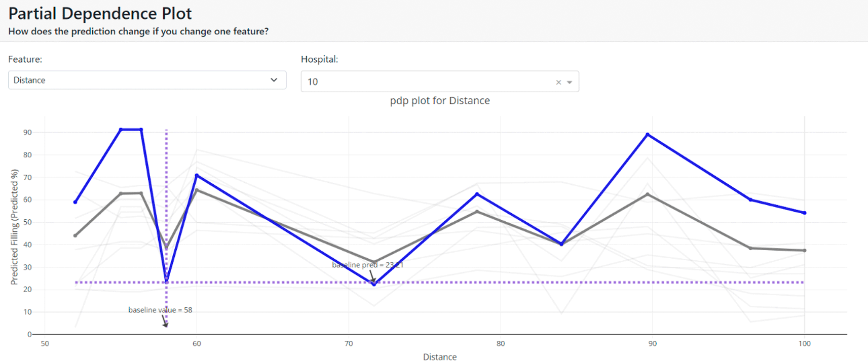868x361 pixels.
Task: Click the blue point at distance 84
Action: tap(561, 244)
